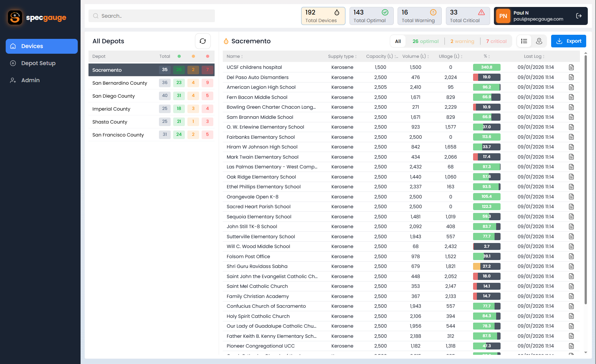Open log document for Fairbanks Elementary School
The width and height of the screenshot is (596, 364).
coord(571,137)
